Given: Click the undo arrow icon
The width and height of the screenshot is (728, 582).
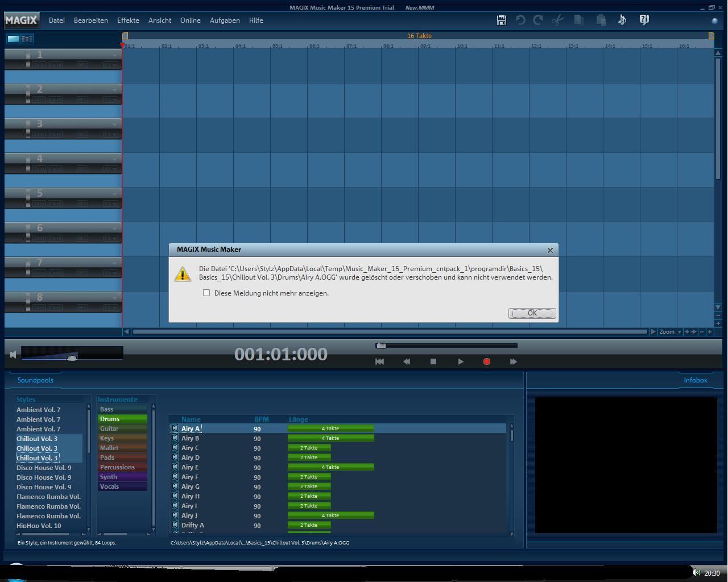Looking at the screenshot, I should pos(520,20).
